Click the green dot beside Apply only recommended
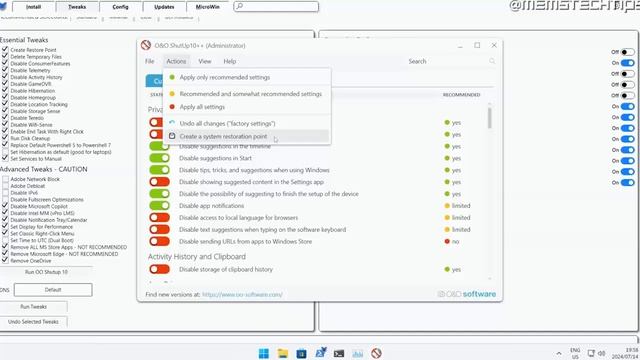Image resolution: width=640 pixels, height=360 pixels. click(172, 77)
